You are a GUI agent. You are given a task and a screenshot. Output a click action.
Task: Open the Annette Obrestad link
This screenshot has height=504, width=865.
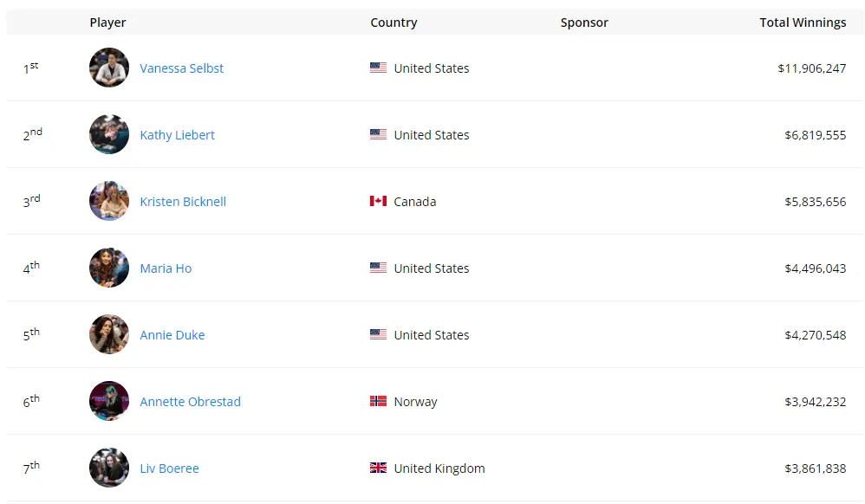click(190, 402)
